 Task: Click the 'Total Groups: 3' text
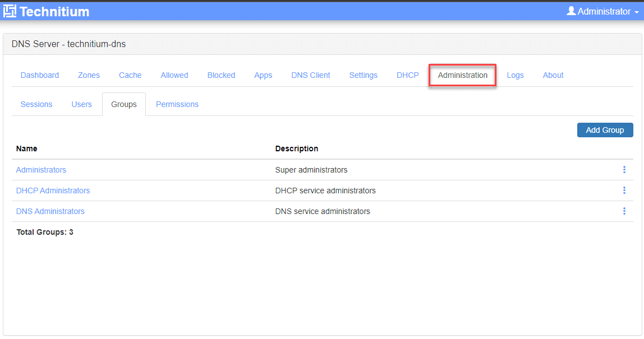(x=45, y=232)
